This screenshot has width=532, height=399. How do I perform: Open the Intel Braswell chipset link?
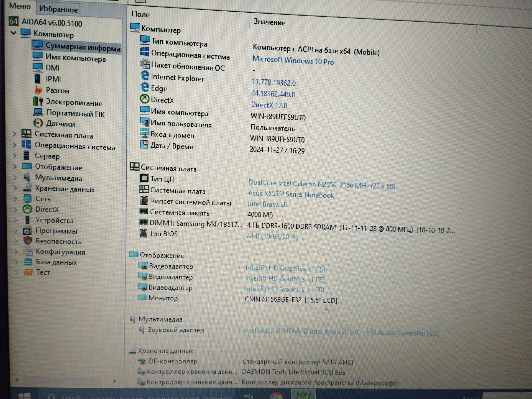click(x=267, y=204)
